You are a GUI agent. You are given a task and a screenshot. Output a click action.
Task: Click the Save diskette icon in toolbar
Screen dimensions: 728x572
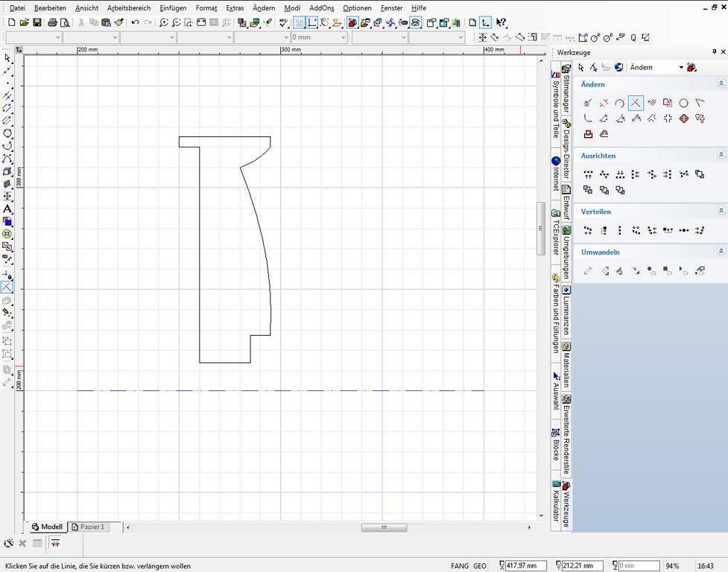pos(37,22)
